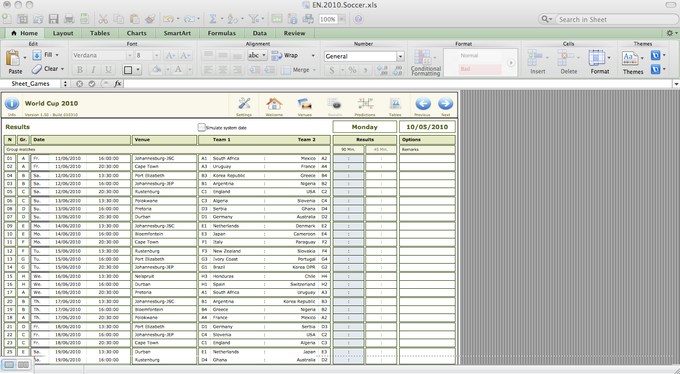Image resolution: width=680 pixels, height=374 pixels.
Task: Switch to normal view button
Action: [10, 365]
